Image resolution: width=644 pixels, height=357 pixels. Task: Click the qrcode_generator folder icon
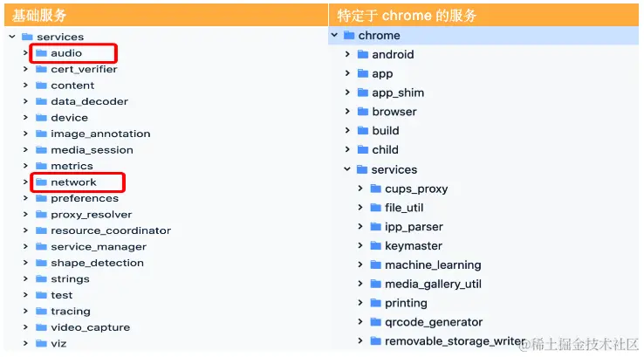[376, 322]
